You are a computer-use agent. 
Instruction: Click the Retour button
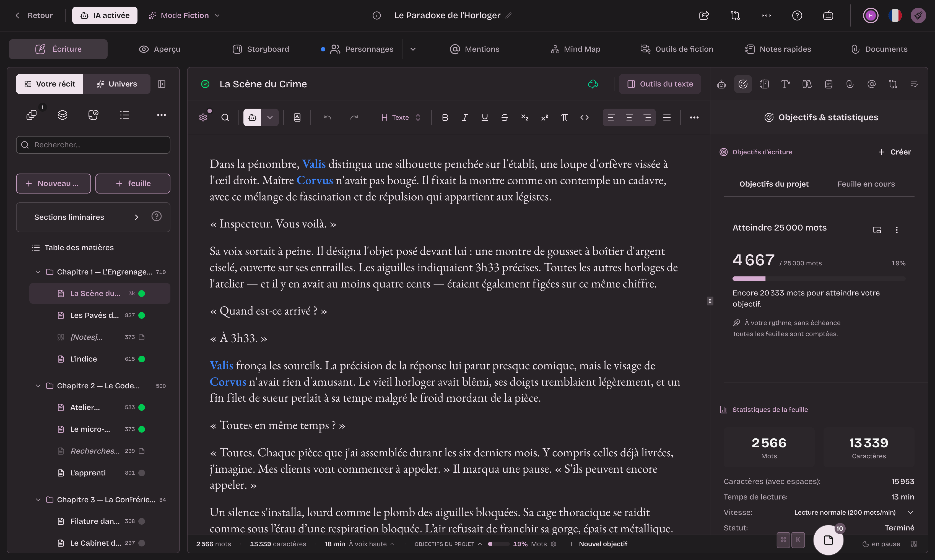click(34, 15)
